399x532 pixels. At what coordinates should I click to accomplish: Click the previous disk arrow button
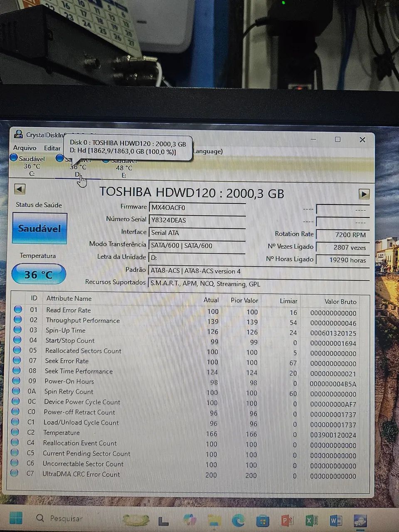coord(20,189)
